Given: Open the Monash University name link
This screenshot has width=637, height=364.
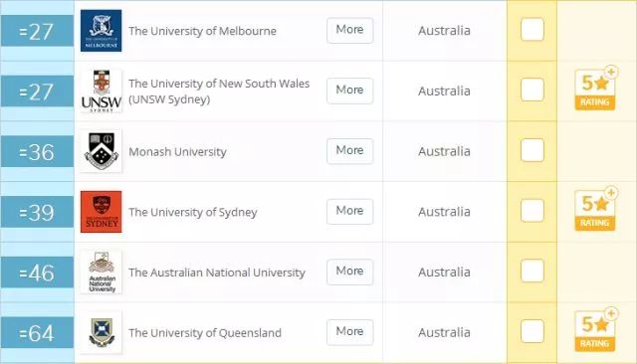Looking at the screenshot, I should [x=177, y=152].
